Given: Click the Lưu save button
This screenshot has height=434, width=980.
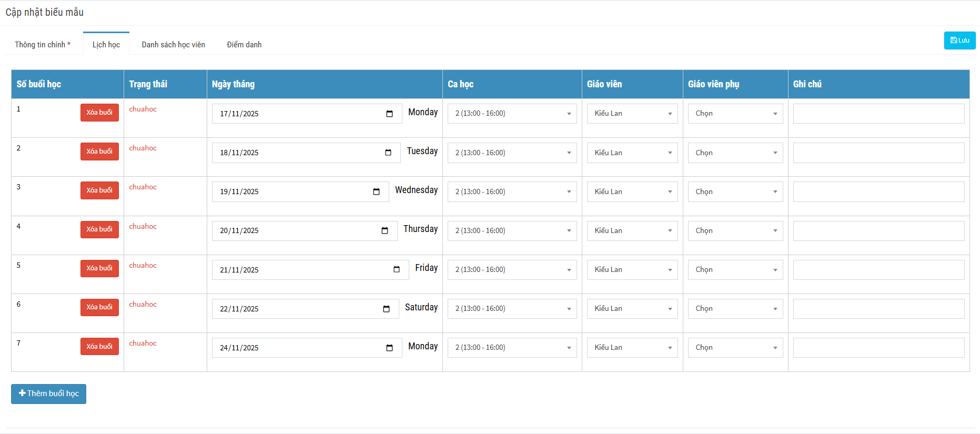Looking at the screenshot, I should (x=959, y=41).
